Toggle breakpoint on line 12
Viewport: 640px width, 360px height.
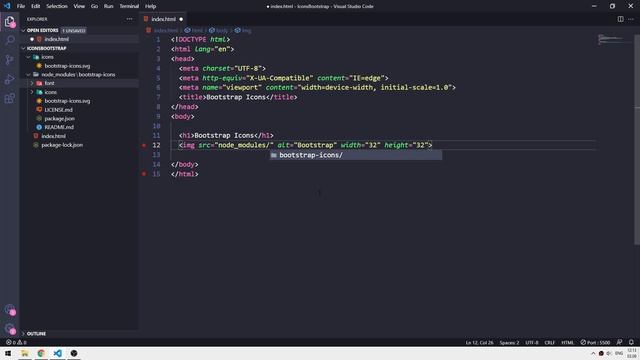click(144, 145)
